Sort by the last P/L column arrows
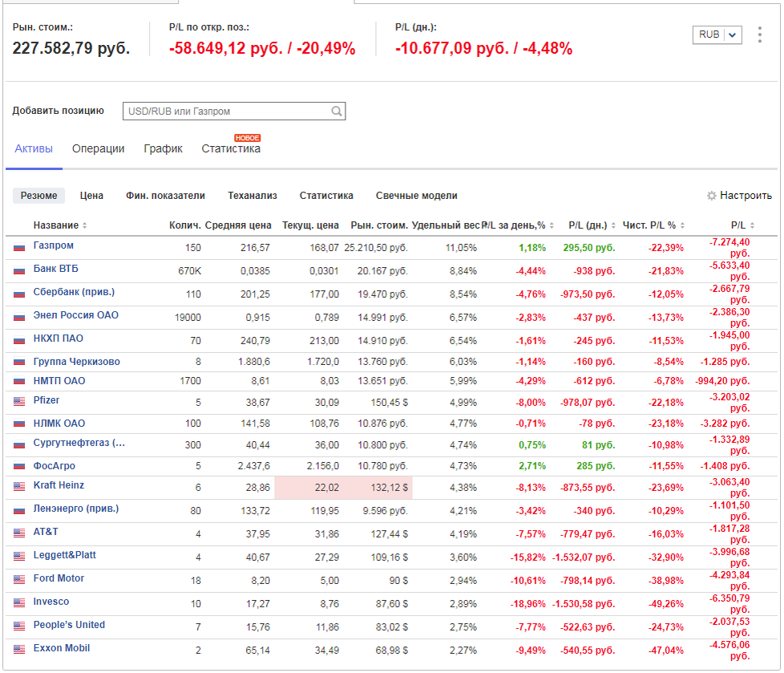784x673 pixels. point(752,225)
